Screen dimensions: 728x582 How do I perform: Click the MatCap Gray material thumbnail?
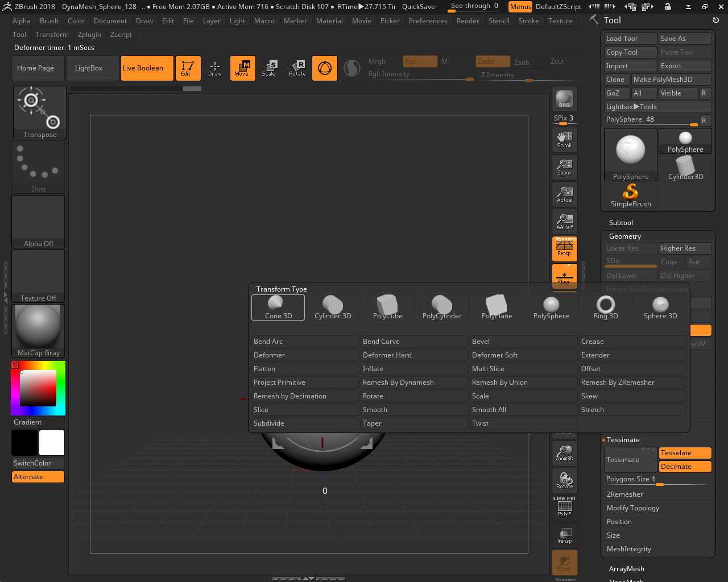(39, 330)
